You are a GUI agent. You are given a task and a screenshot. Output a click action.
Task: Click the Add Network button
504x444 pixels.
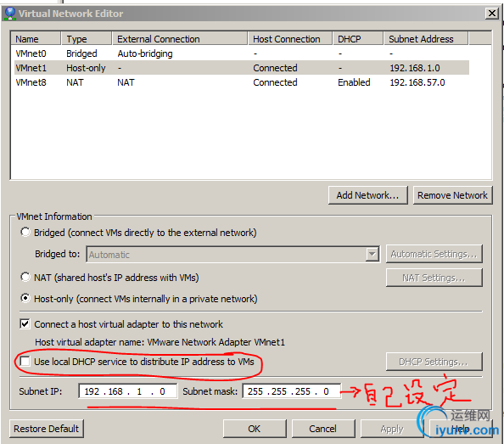tap(367, 195)
